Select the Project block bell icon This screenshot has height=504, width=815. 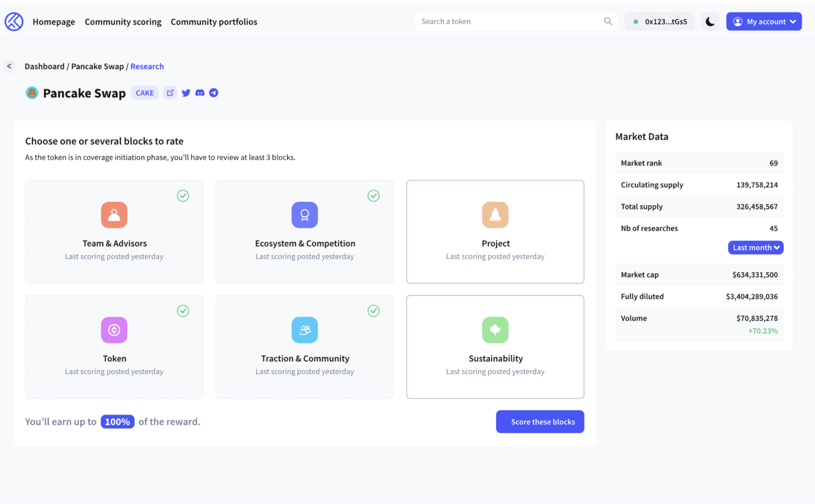pos(495,215)
